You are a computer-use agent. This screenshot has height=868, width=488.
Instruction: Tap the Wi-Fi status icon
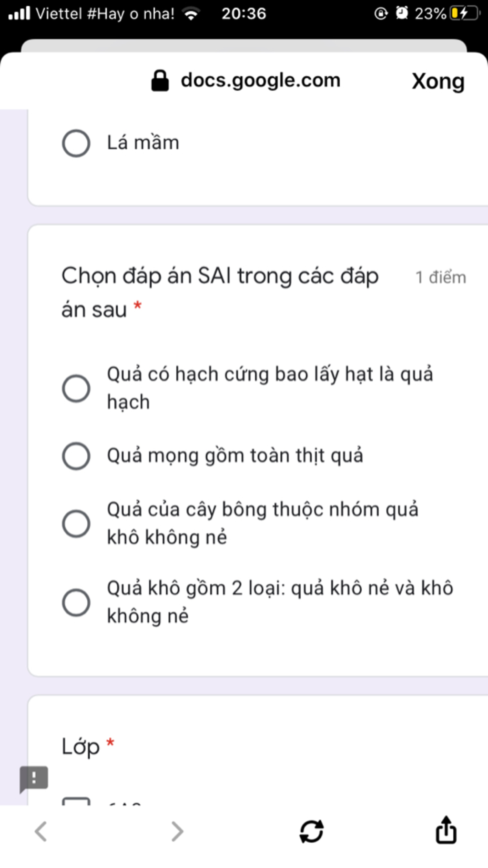pos(191,13)
